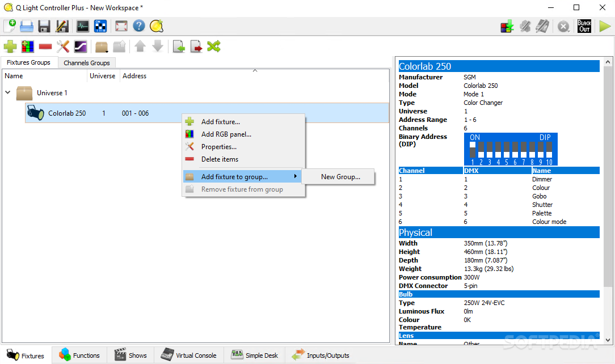The image size is (615, 364).
Task: Click the Colour mode channel name
Action: (549, 222)
